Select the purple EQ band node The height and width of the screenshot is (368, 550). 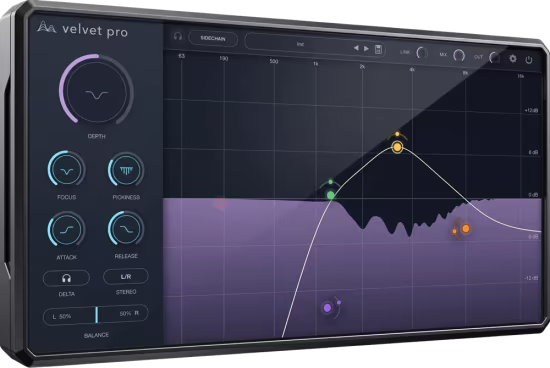tap(327, 308)
